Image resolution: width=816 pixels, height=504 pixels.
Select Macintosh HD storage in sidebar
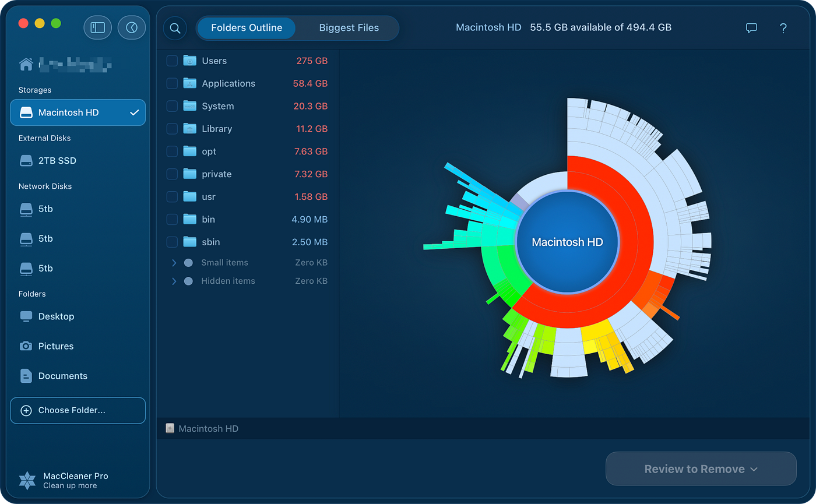click(78, 112)
